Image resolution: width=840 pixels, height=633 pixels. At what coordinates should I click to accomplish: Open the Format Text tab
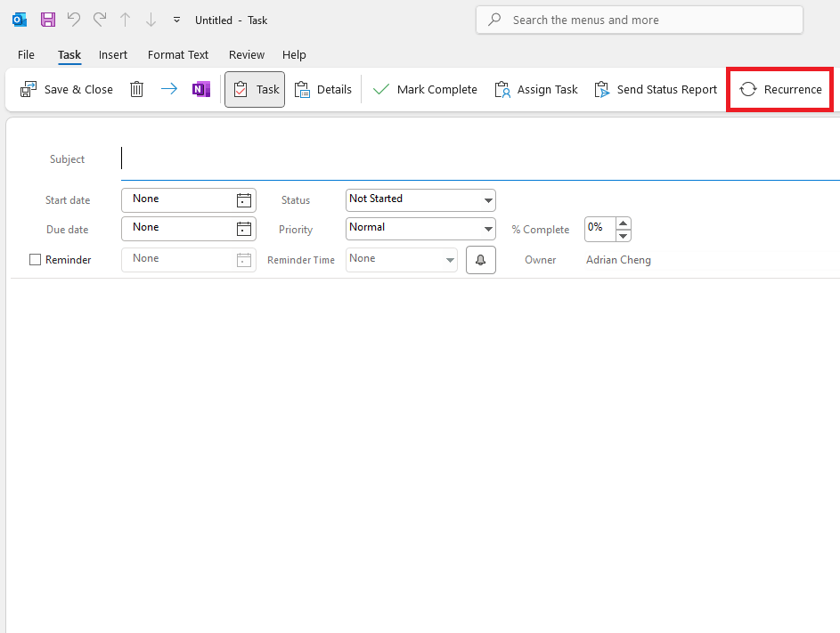[x=178, y=54]
